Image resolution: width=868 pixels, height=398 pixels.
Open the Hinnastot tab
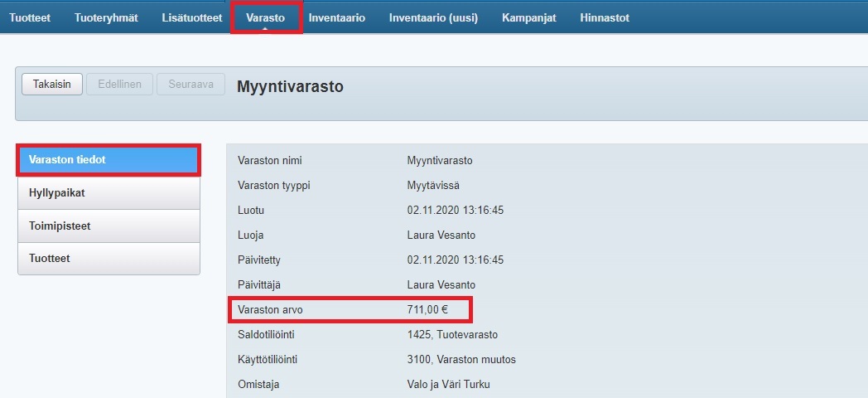coord(605,17)
